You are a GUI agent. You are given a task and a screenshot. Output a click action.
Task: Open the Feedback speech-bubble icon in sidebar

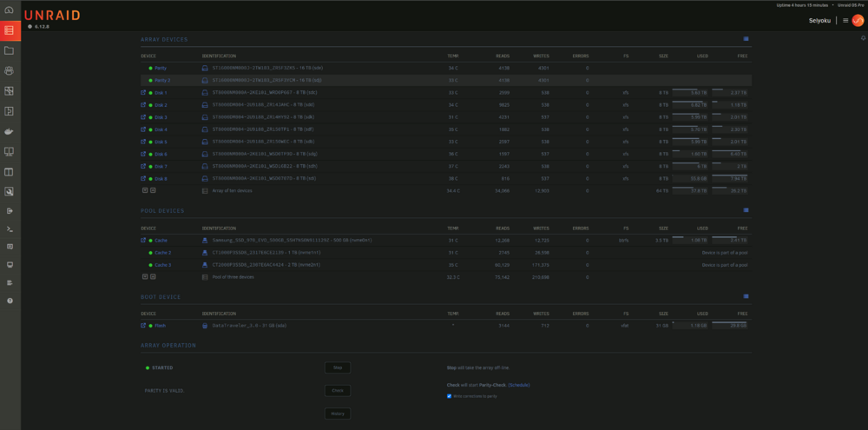[10, 246]
